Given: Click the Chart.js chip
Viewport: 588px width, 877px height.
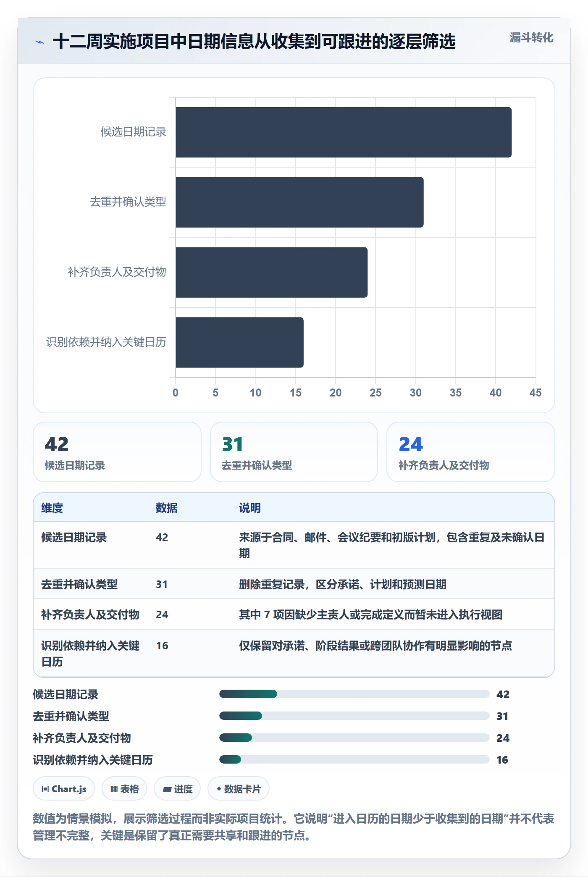Looking at the screenshot, I should 64,789.
